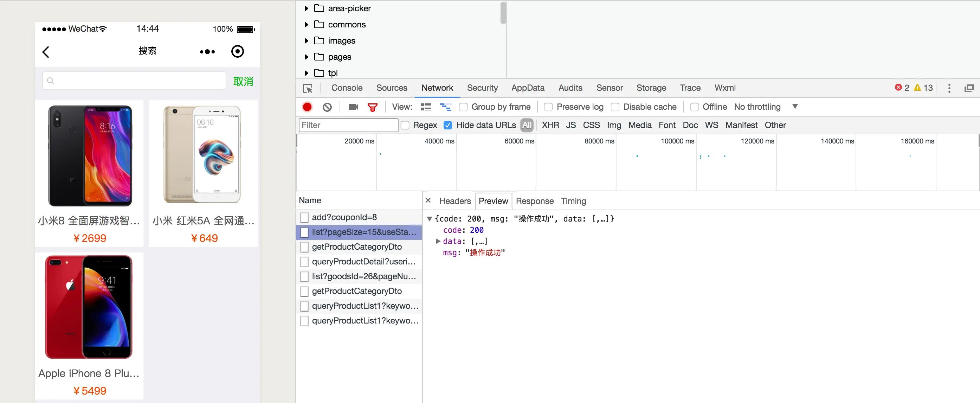Expand the tpl folder arrow

306,73
